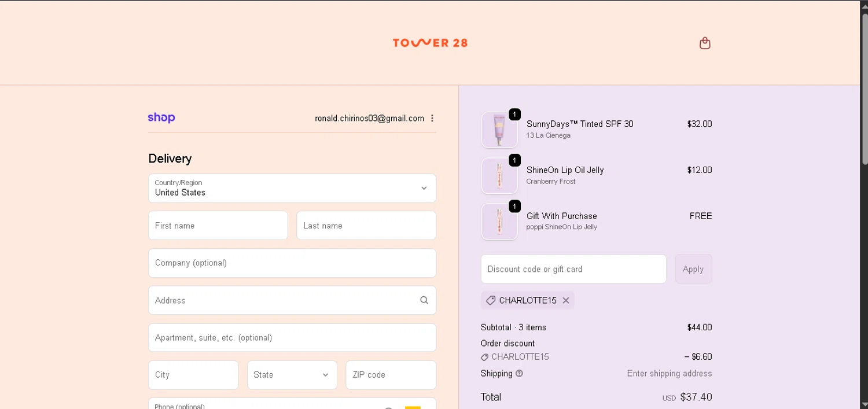
Task: Click the Phone (optional) field
Action: tap(292, 404)
